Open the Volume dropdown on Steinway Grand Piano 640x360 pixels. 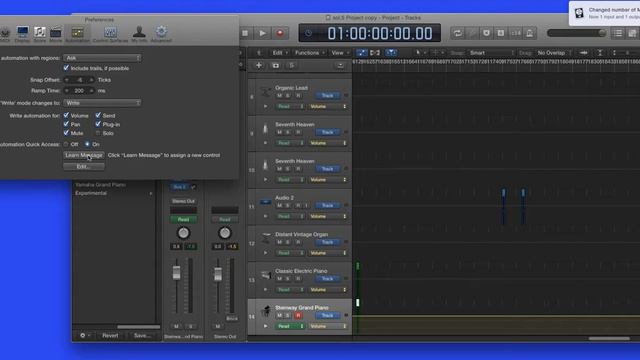coord(328,326)
